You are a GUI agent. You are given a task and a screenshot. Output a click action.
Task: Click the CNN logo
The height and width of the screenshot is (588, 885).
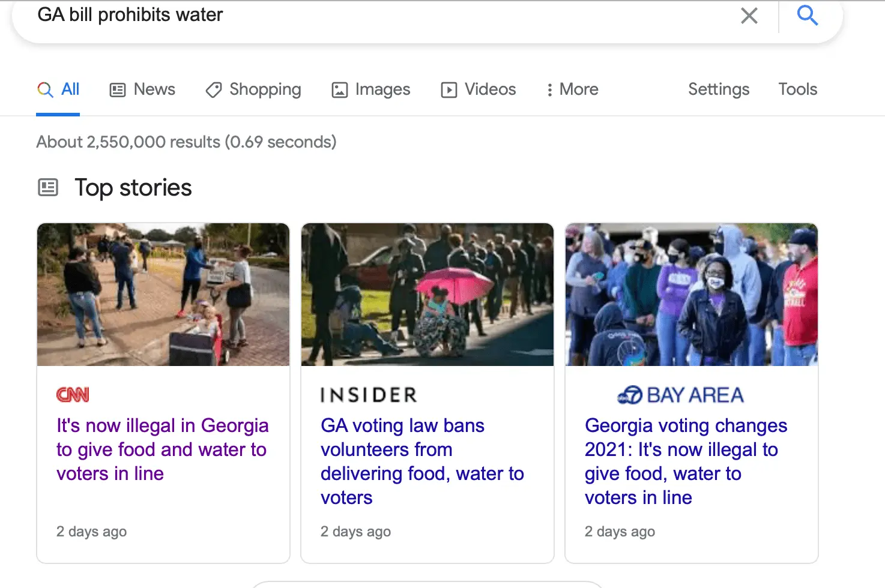point(73,395)
